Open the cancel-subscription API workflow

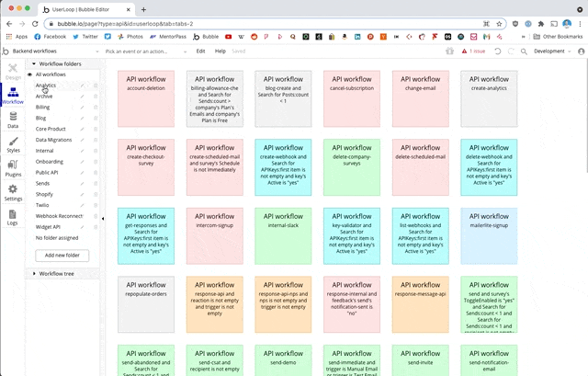coord(352,98)
